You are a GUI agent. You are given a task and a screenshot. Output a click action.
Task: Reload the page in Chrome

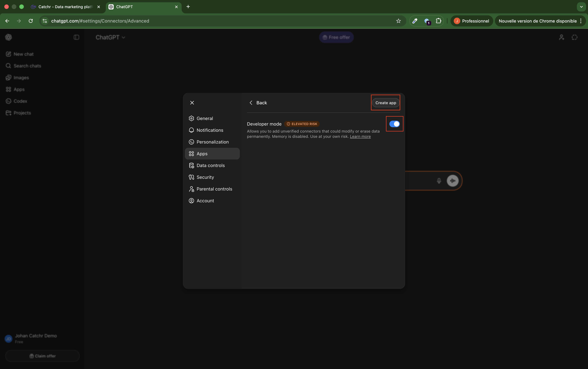click(31, 21)
